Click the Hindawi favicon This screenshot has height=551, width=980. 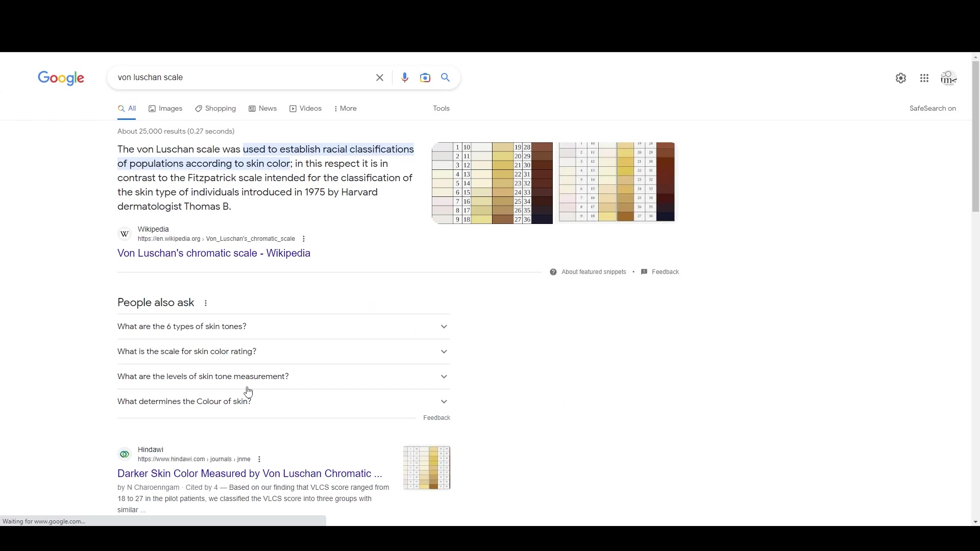[x=125, y=454]
